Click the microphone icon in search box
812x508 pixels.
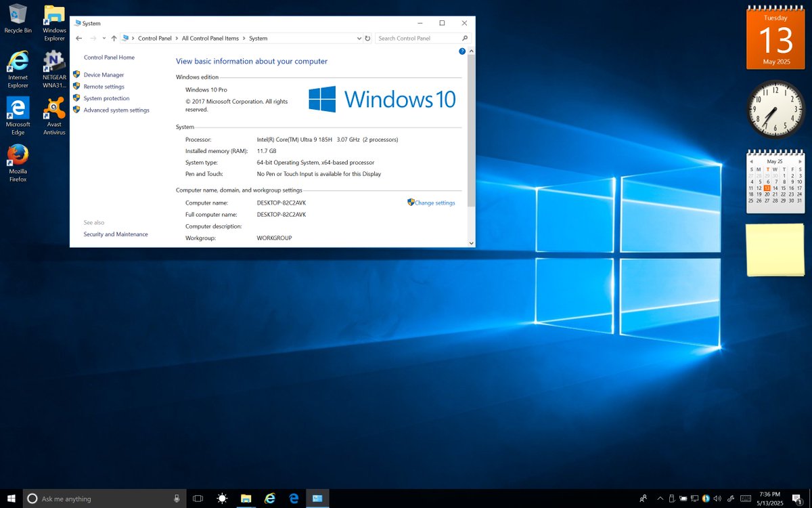pos(177,499)
